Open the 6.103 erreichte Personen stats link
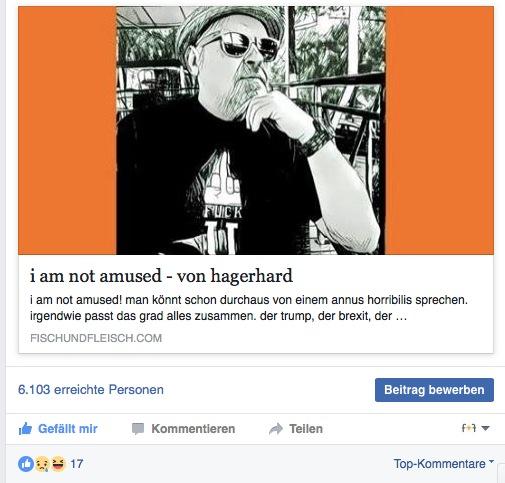This screenshot has width=505, height=483. (91, 389)
